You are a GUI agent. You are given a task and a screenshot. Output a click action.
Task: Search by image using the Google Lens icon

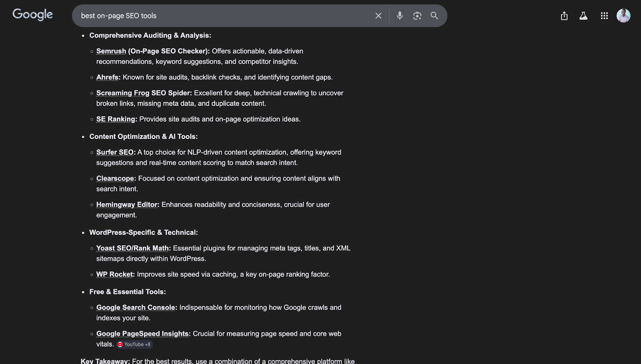[417, 16]
